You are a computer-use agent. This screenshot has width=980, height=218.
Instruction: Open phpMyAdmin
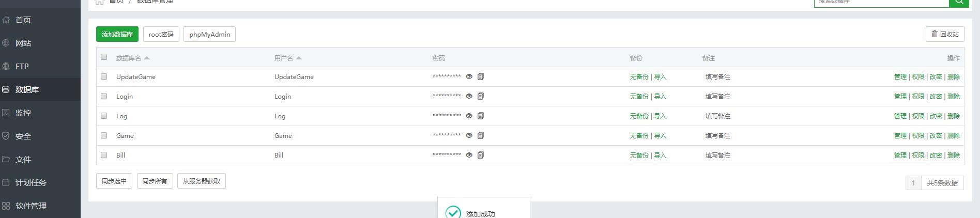(209, 34)
